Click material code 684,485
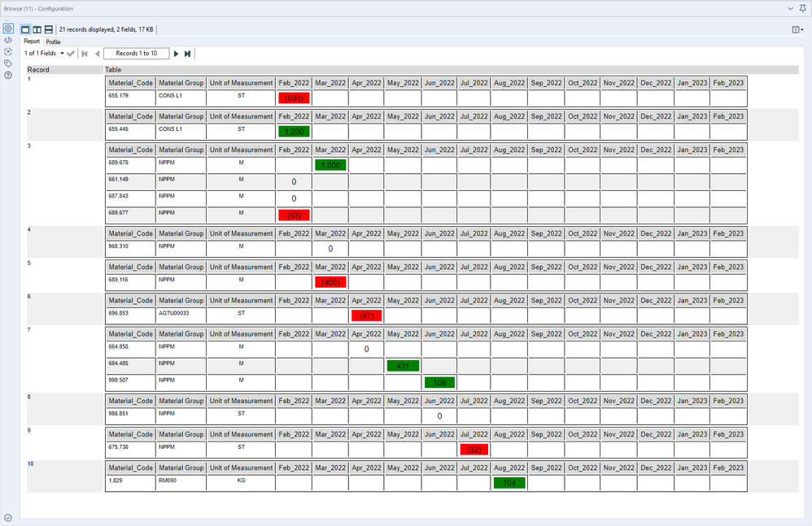Viewport: 812px width, 526px height. tap(118, 363)
